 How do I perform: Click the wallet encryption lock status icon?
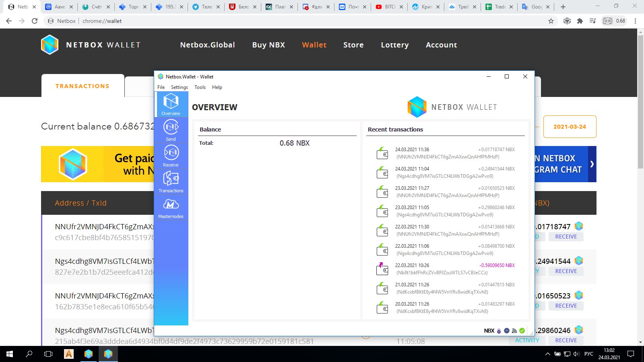(x=499, y=331)
